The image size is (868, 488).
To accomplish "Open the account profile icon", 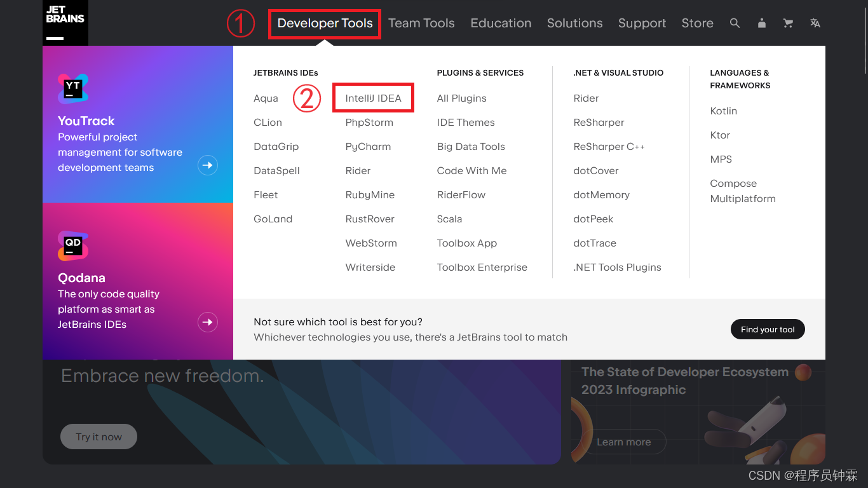I will click(x=762, y=23).
